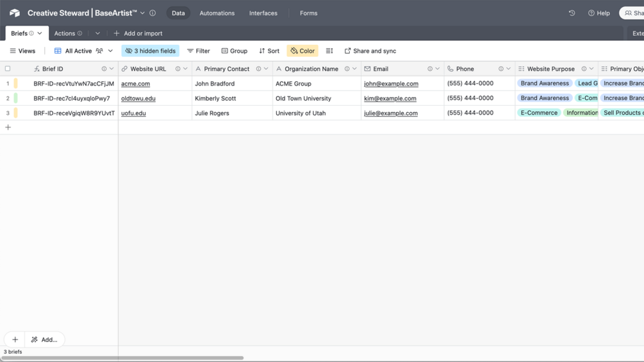Open the Filter options
This screenshot has height=362, width=644.
(199, 51)
